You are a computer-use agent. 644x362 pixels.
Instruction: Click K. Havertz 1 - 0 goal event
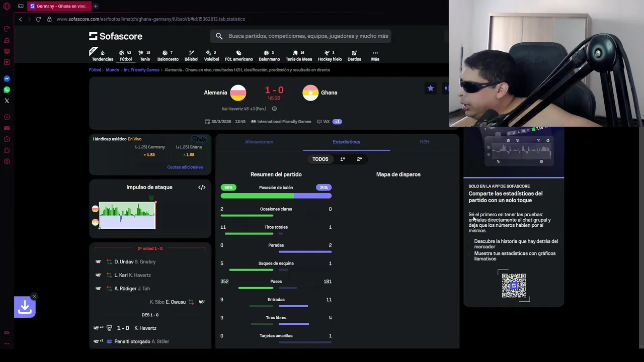pos(150,328)
